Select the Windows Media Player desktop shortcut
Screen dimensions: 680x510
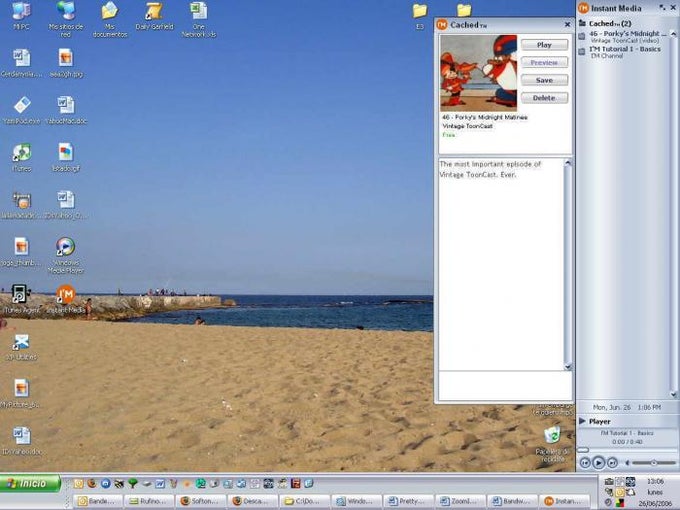click(x=65, y=256)
